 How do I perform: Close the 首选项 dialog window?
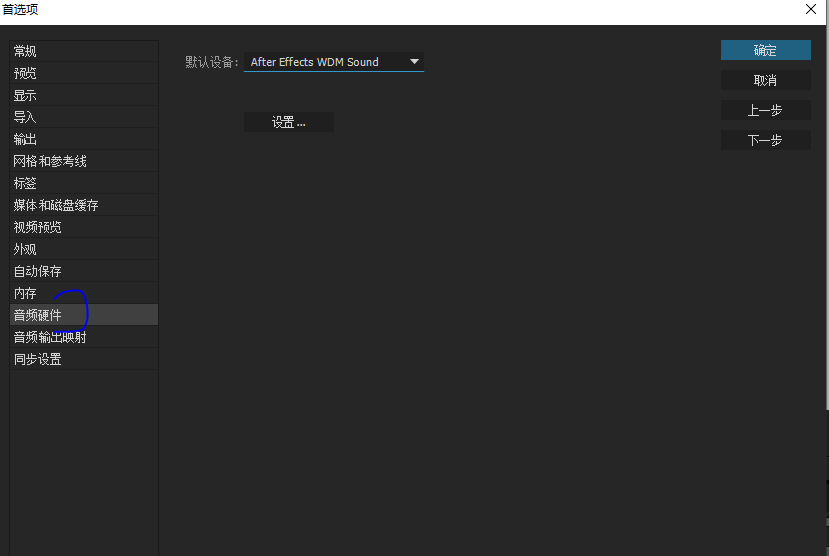811,10
